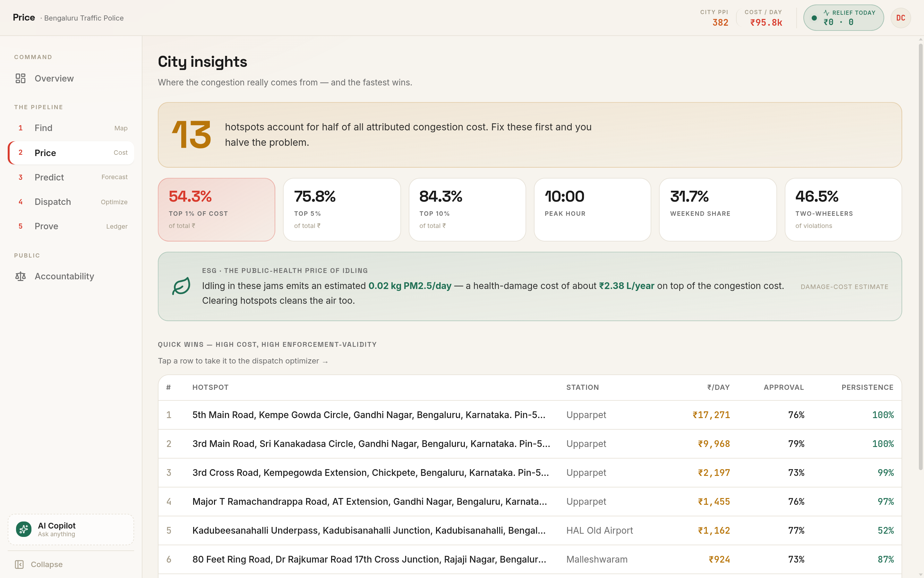Click the Approval column header
The width and height of the screenshot is (924, 578).
[x=783, y=387]
